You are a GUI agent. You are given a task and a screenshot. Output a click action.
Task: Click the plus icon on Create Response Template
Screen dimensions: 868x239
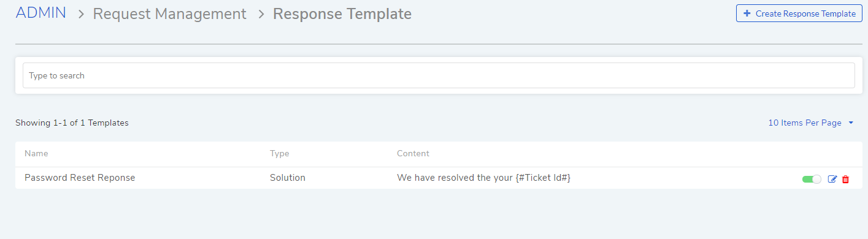coord(747,13)
